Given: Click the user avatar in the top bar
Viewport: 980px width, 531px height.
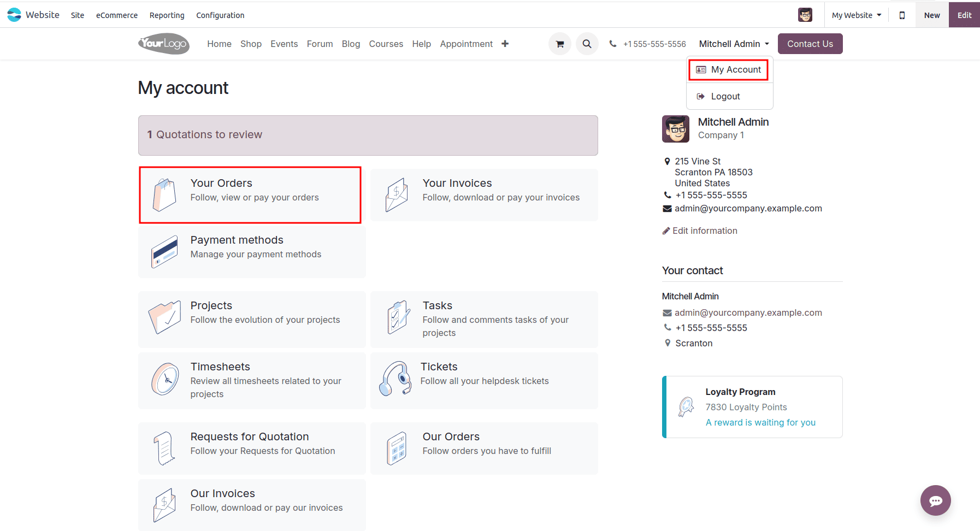Looking at the screenshot, I should pos(805,15).
